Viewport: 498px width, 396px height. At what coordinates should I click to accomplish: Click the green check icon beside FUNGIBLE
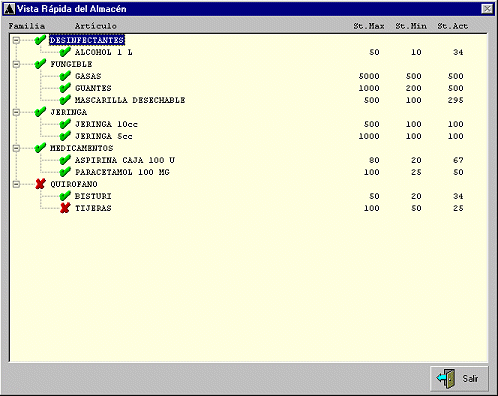(40, 64)
